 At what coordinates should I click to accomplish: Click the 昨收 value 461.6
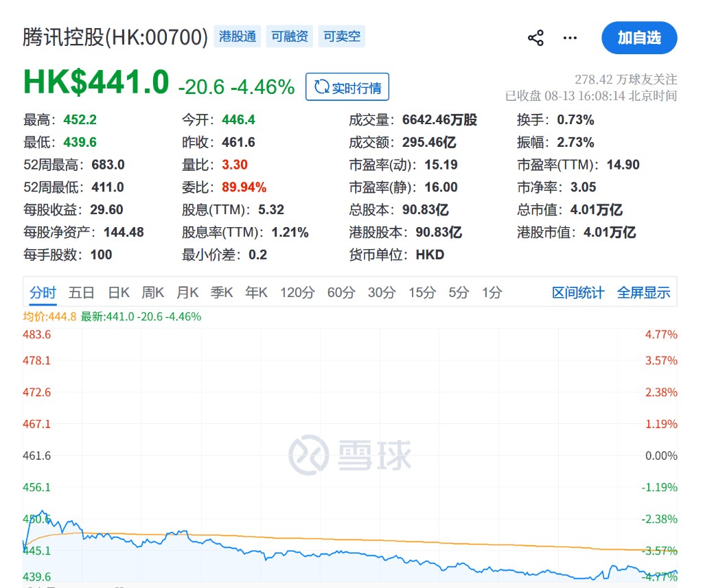pos(238,142)
